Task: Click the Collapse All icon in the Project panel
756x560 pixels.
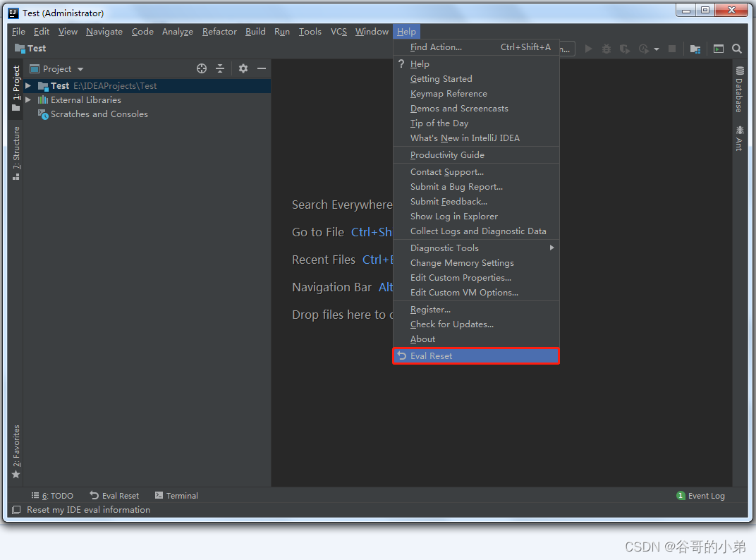Action: 220,68
